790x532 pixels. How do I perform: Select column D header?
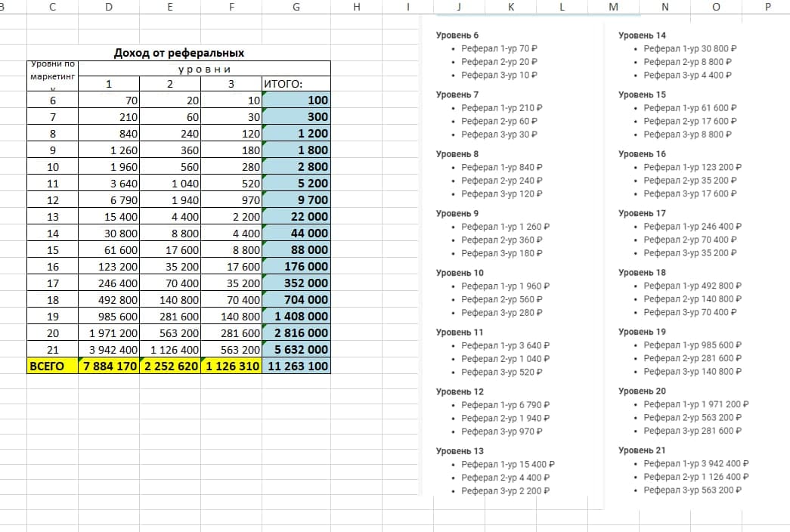[109, 7]
